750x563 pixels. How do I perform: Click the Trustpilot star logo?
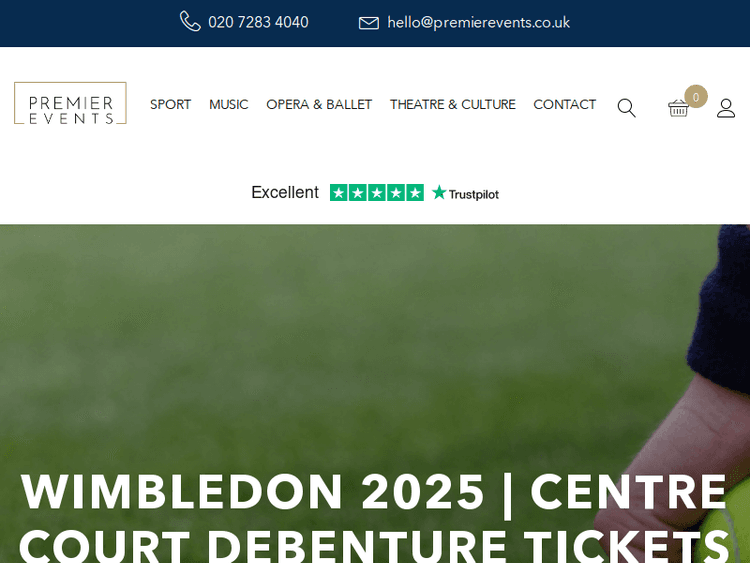tap(439, 192)
